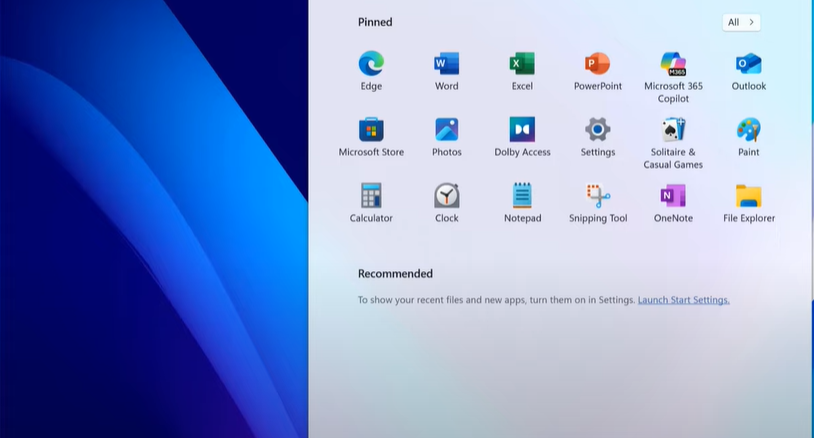
Task: Open the Settings gear icon
Action: click(x=598, y=130)
